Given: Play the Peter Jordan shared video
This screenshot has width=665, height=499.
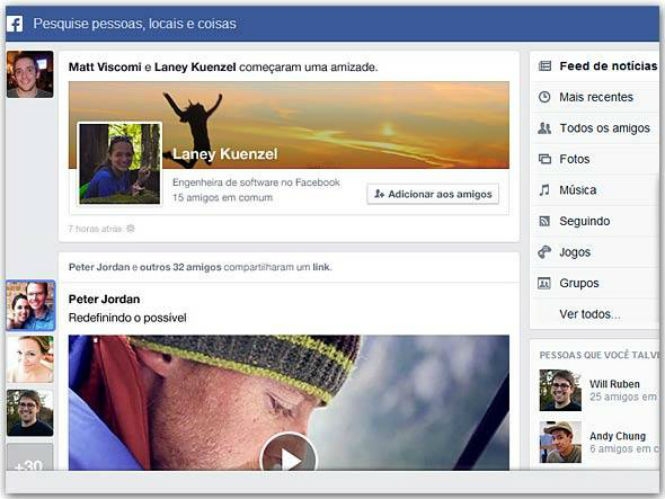Looking at the screenshot, I should 289,458.
